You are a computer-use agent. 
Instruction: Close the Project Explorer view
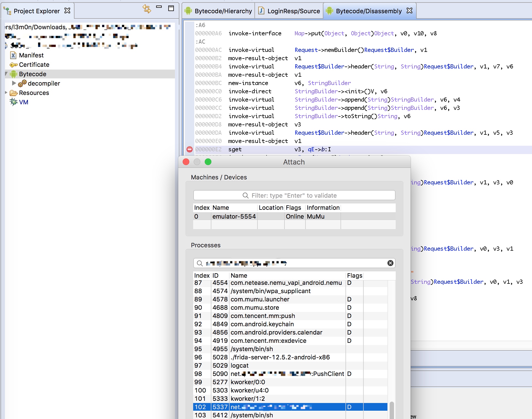[x=67, y=11]
